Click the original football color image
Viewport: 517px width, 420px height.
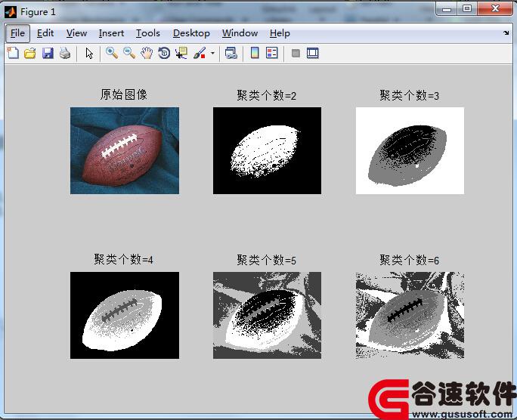click(125, 150)
